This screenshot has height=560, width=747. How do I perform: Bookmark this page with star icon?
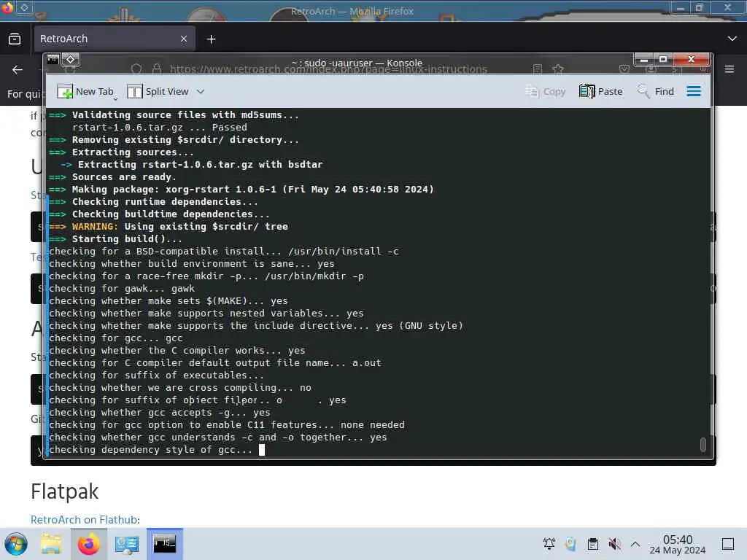558,69
